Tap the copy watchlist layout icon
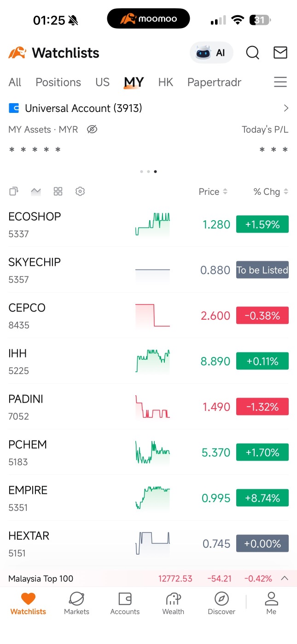Viewport: 297px width, 644px height. [x=14, y=191]
